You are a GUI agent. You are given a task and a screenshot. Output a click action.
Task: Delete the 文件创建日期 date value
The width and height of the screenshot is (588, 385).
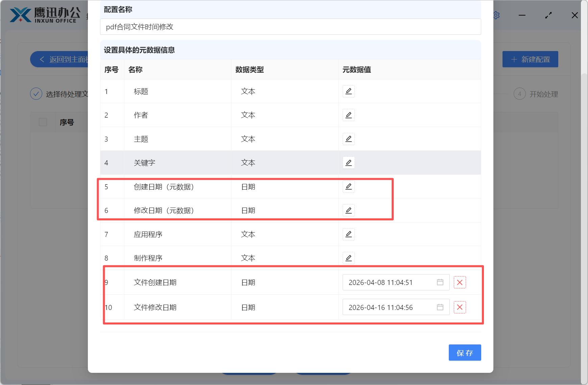460,282
